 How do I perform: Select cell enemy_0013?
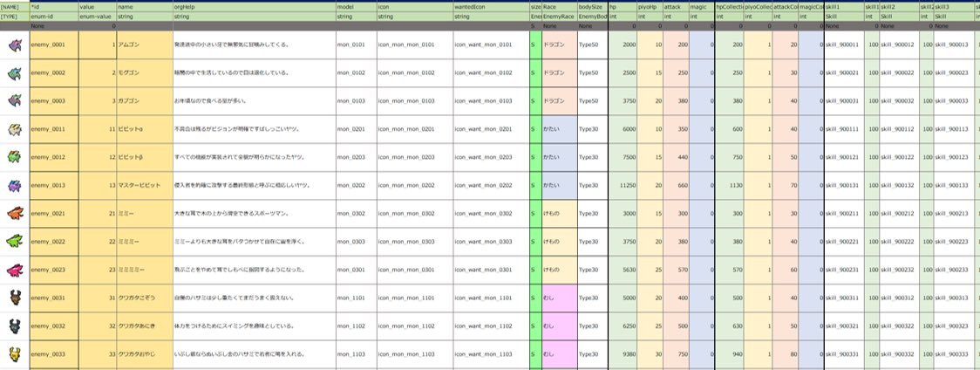coord(54,185)
